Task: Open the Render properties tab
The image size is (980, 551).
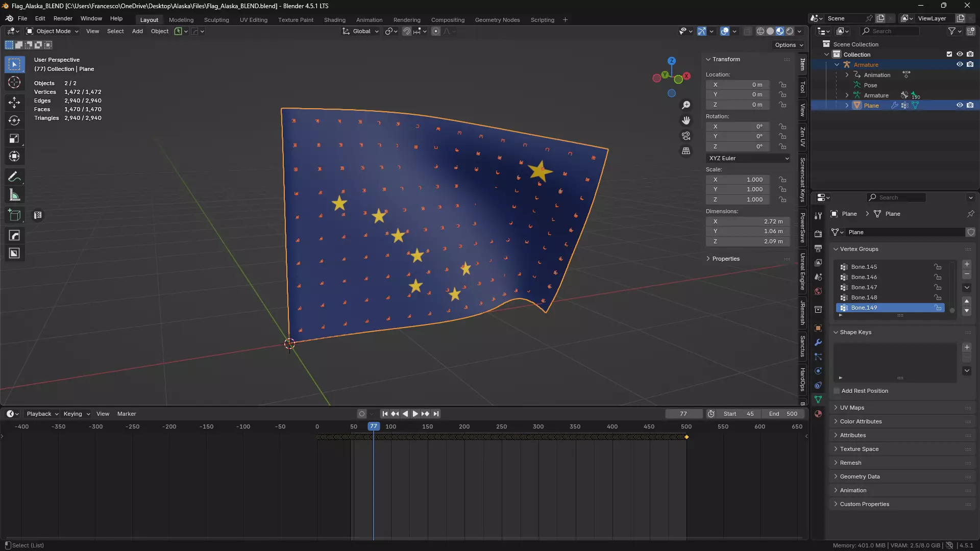Action: tap(818, 234)
